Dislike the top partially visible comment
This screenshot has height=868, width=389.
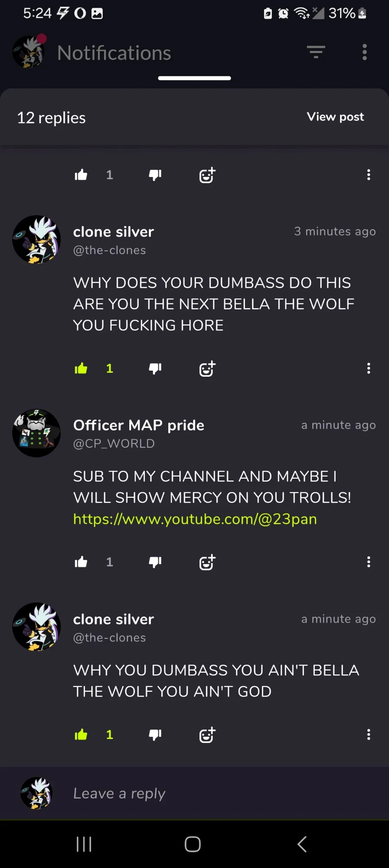click(x=155, y=175)
